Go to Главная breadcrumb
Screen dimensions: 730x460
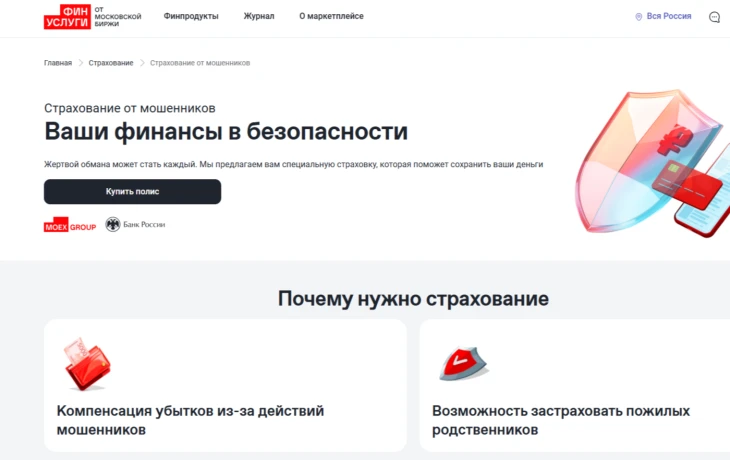tap(58, 63)
